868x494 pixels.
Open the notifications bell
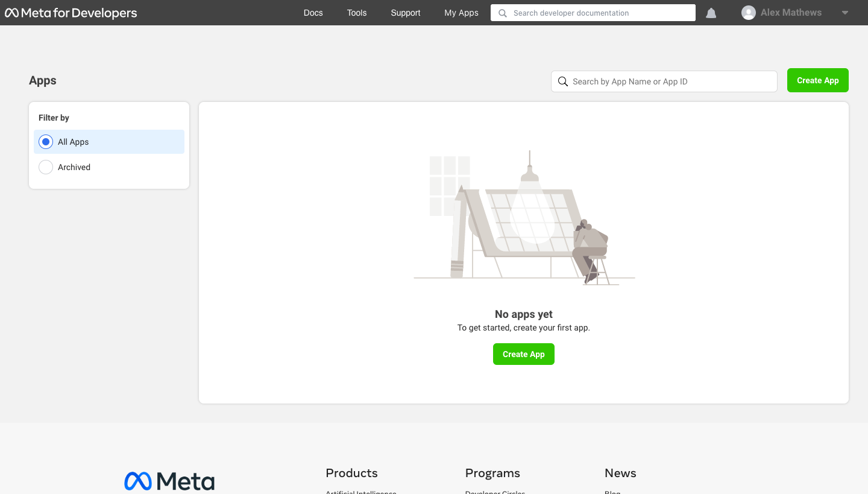711,13
